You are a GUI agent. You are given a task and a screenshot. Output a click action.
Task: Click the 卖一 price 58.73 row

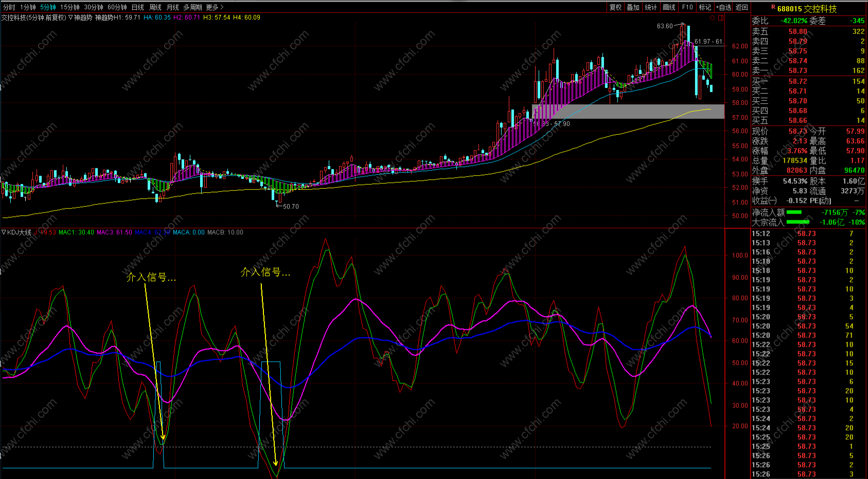point(798,70)
